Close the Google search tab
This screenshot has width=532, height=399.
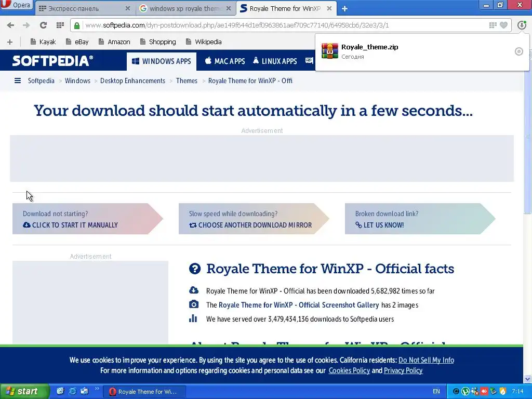[229, 8]
